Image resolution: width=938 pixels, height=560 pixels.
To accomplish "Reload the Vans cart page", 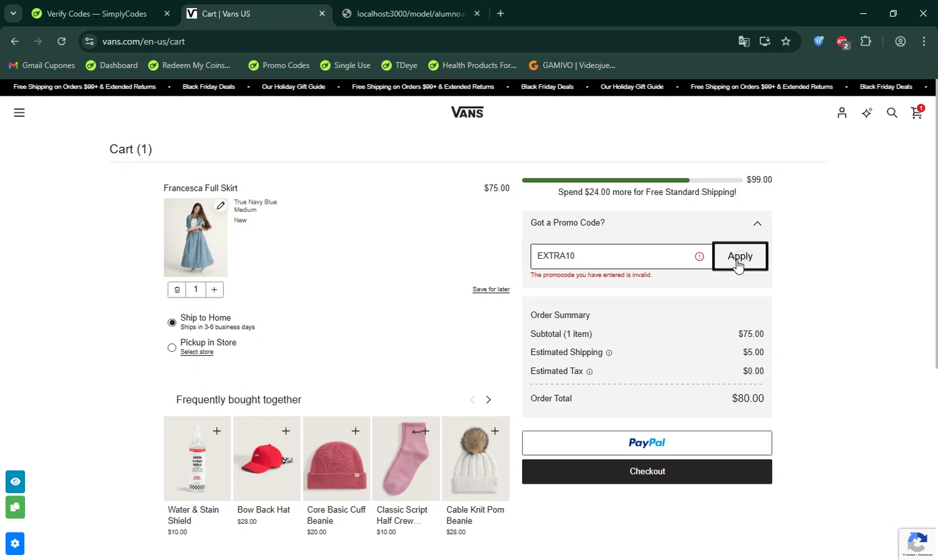I will pyautogui.click(x=61, y=41).
